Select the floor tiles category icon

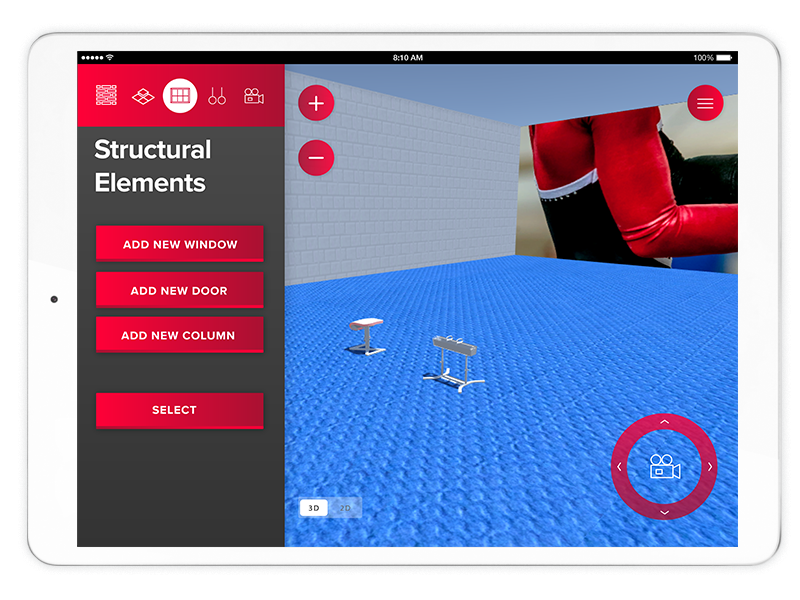point(143,96)
